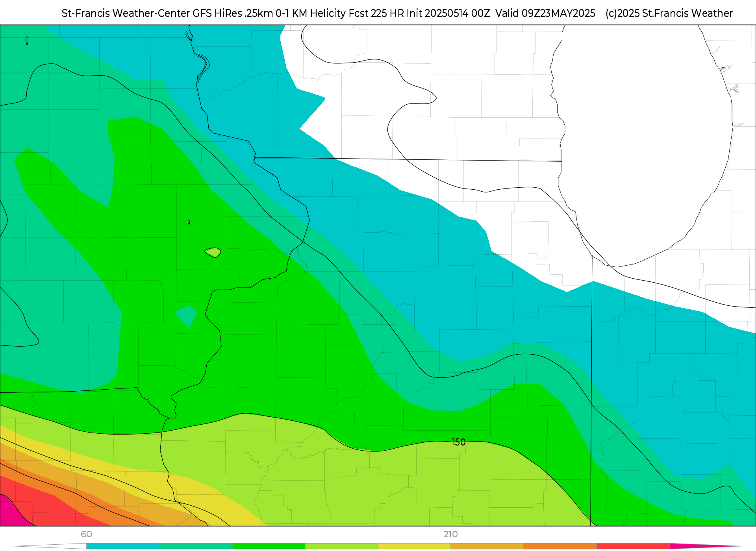Select the yellow colorbar segment
Screen dimensions: 756x551
[414, 546]
